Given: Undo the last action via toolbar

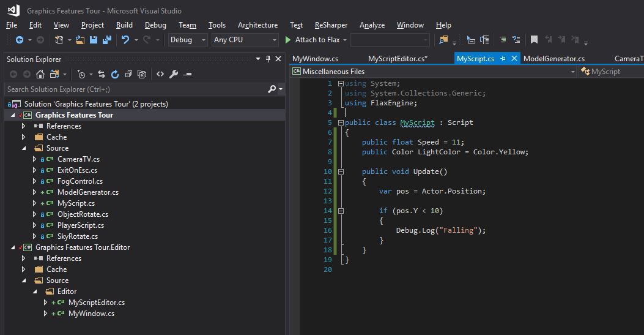Looking at the screenshot, I should [125, 40].
